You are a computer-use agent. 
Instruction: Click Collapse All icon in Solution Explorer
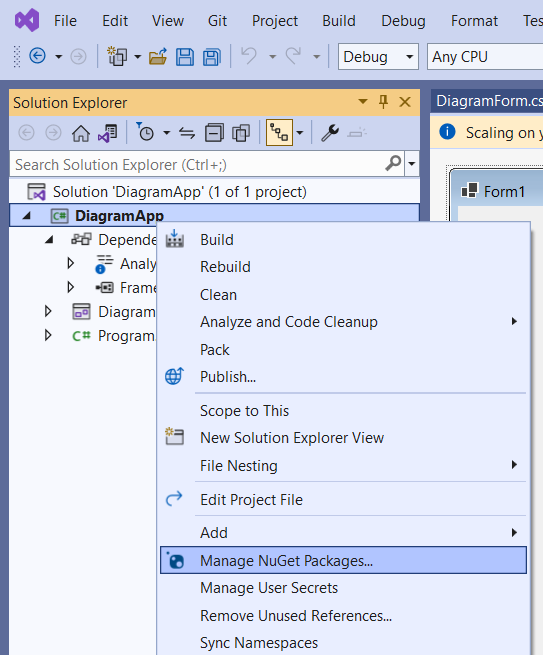coord(214,134)
